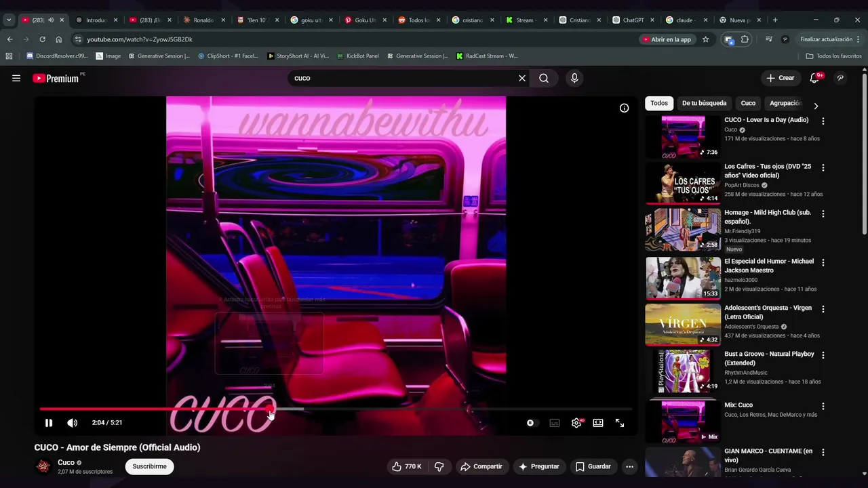Viewport: 868px width, 488px height.
Task: Open CUCO Lover Is a Day thumbnail
Action: (x=683, y=136)
